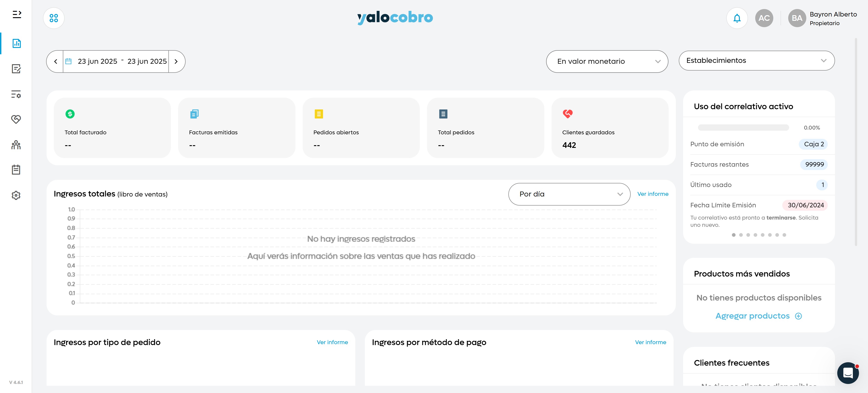Screen dimensions: 868x393
Task: Click the Total pedidos dark icon
Action: [443, 114]
